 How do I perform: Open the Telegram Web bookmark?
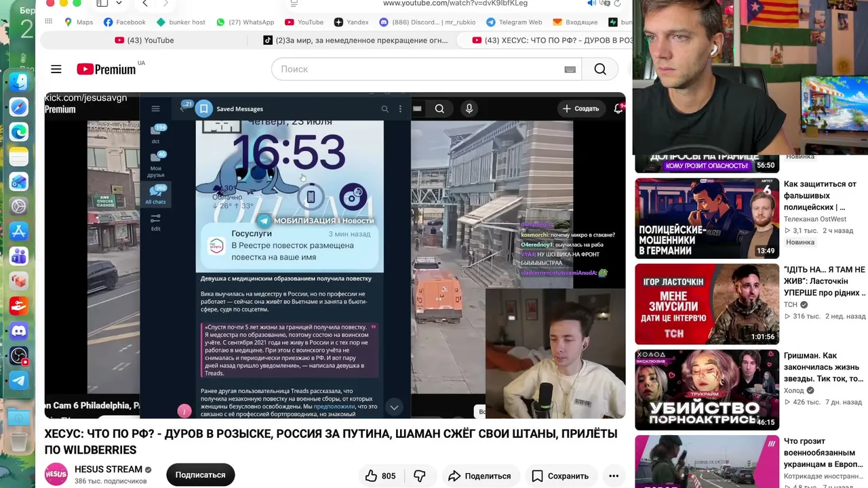(514, 22)
